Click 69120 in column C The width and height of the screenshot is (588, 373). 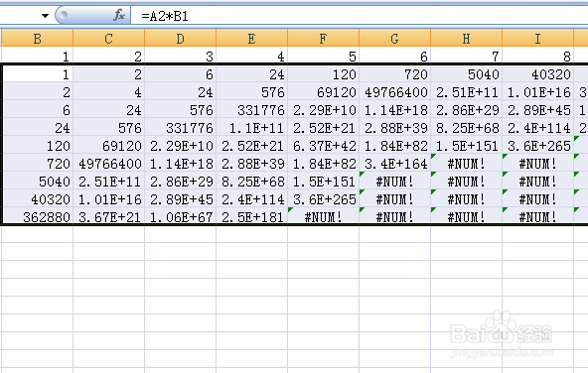[x=108, y=146]
